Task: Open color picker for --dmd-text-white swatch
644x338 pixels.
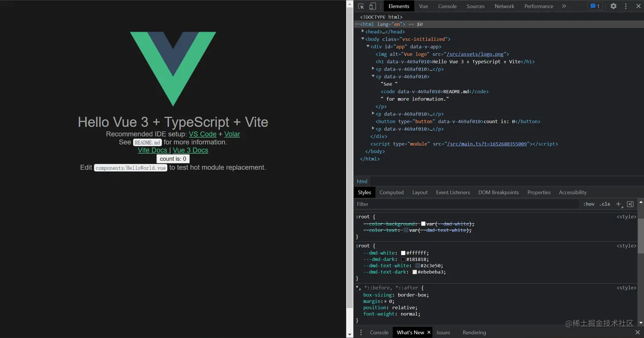Action: [x=417, y=266]
